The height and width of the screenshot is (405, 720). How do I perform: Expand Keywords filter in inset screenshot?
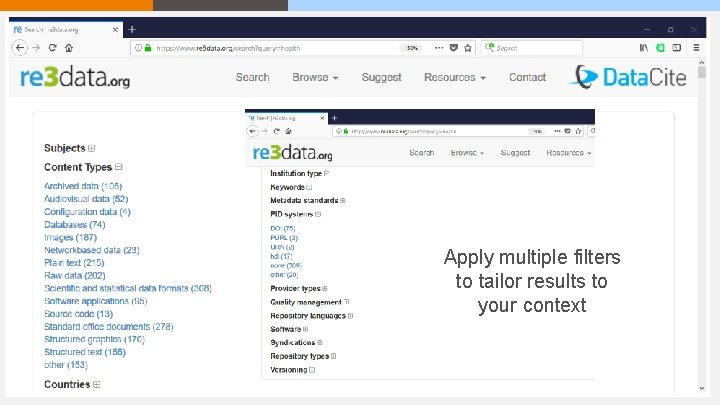pyautogui.click(x=309, y=187)
